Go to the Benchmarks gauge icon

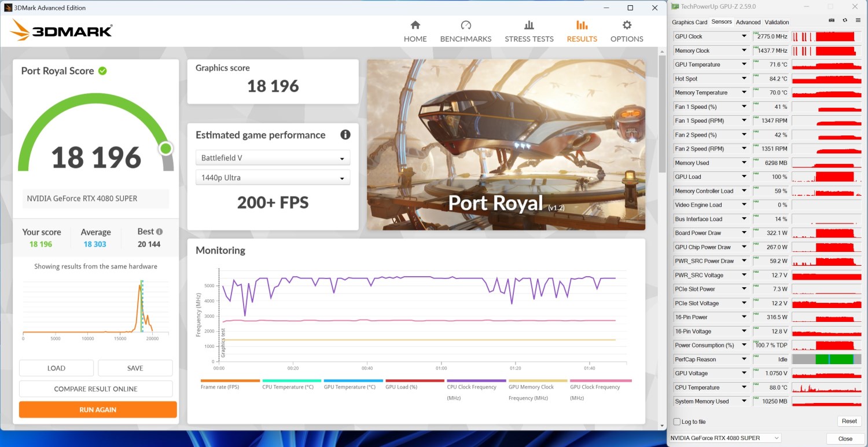pyautogui.click(x=466, y=25)
